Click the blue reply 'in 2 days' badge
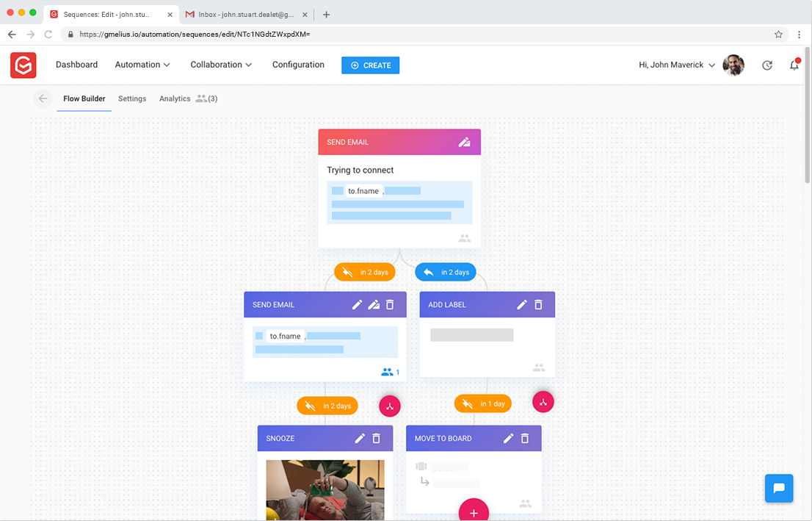812x521 pixels. (446, 271)
